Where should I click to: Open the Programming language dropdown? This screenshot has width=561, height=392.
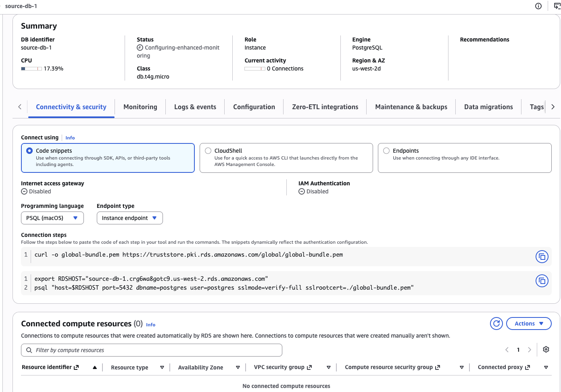(52, 218)
